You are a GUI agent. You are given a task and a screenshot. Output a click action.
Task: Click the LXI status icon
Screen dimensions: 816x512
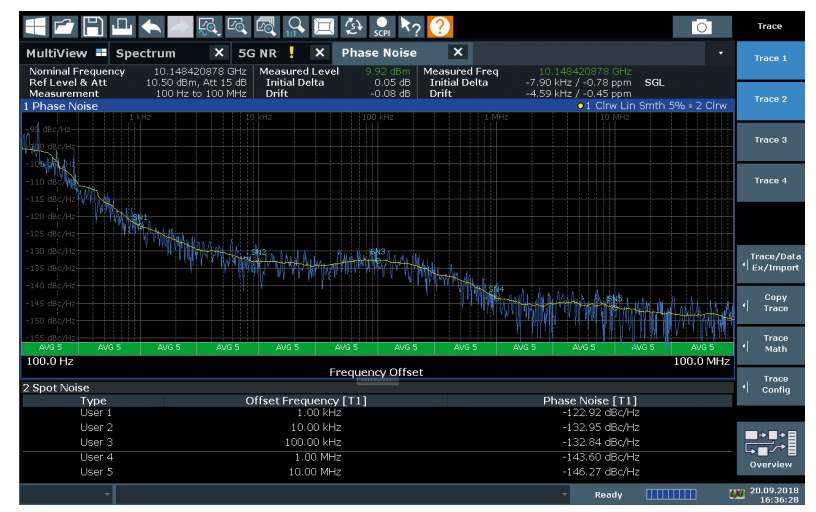736,494
